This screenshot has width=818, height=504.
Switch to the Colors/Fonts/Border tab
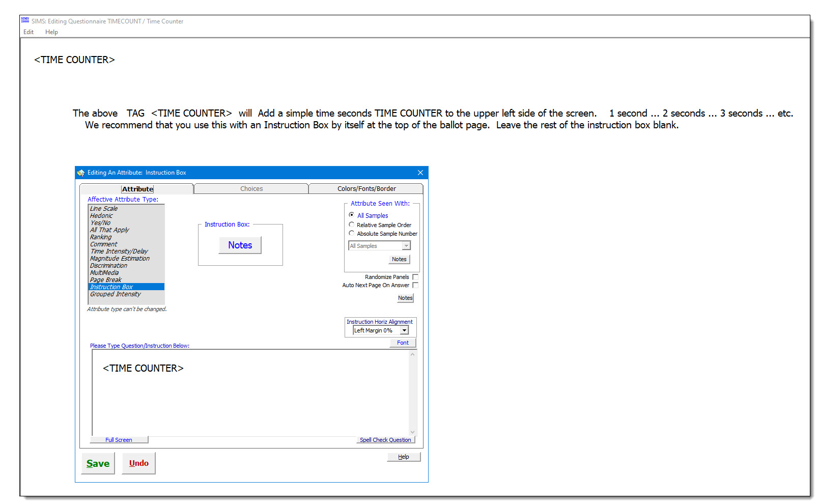click(x=366, y=189)
